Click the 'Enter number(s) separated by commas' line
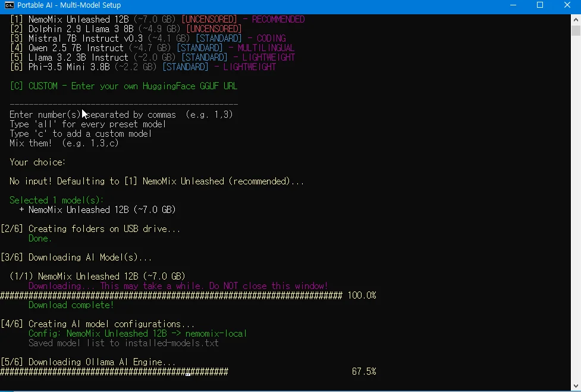The height and width of the screenshot is (392, 581). [x=121, y=114]
